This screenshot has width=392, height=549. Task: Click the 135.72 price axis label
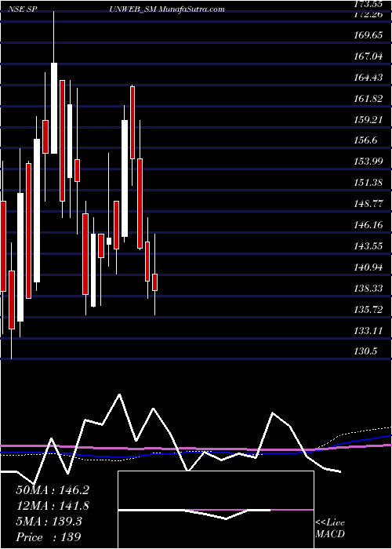[x=368, y=310]
